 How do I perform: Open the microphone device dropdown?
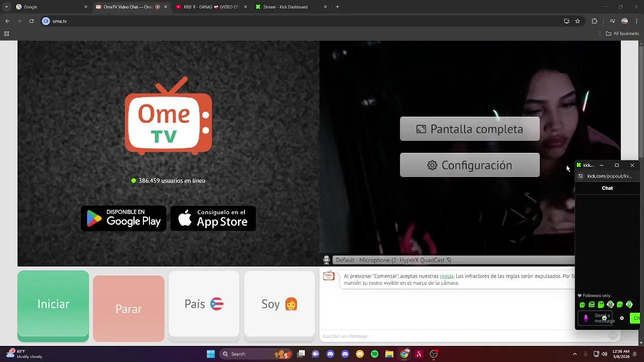pyautogui.click(x=453, y=260)
